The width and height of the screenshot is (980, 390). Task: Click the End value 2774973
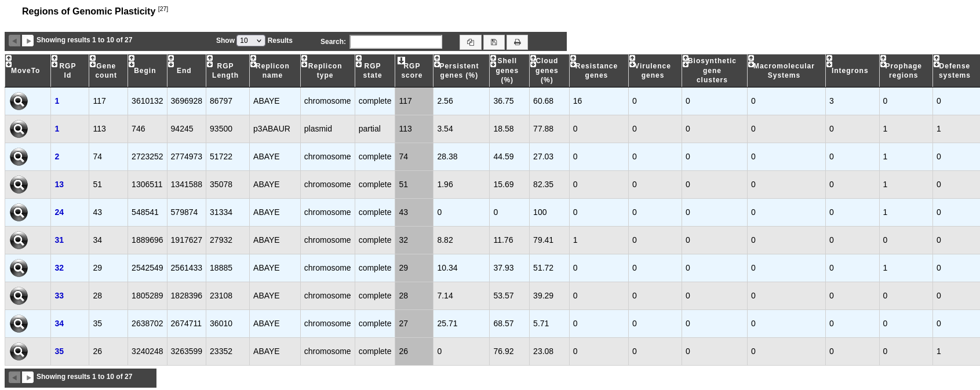click(187, 156)
